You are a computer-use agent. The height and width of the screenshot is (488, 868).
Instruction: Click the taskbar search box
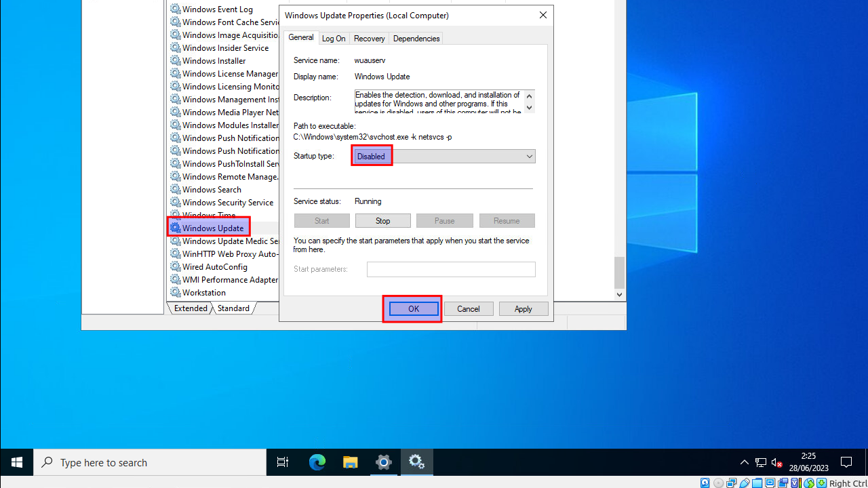click(x=150, y=462)
